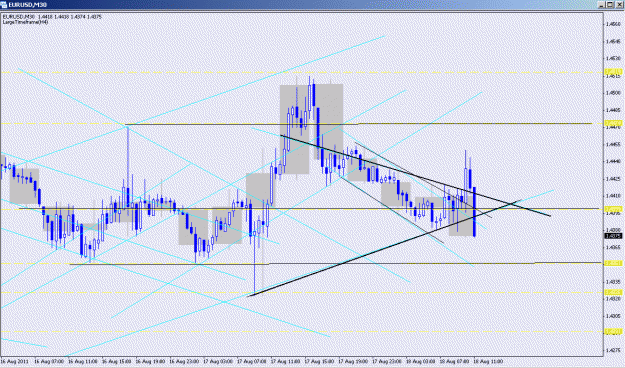Screen dimensions: 625x368
Task: Click the 17 Aug 15:00 time label
Action: point(320,361)
